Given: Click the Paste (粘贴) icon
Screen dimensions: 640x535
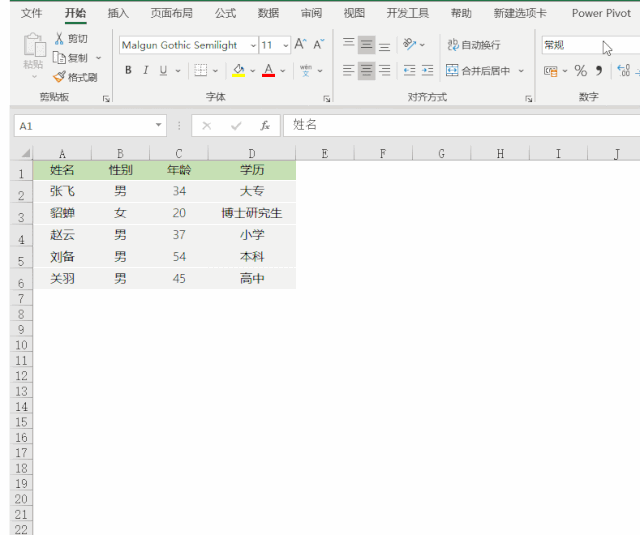Looking at the screenshot, I should (x=34, y=46).
